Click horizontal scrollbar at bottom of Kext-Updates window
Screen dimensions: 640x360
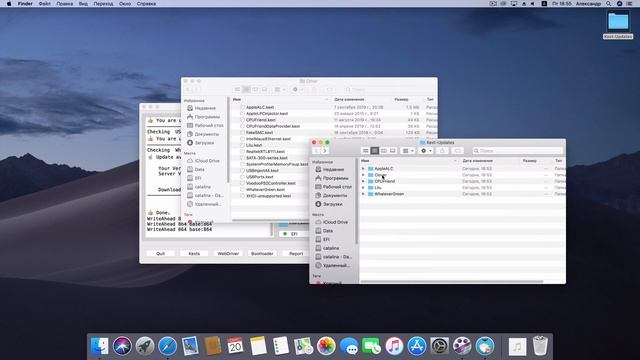[x=451, y=282]
